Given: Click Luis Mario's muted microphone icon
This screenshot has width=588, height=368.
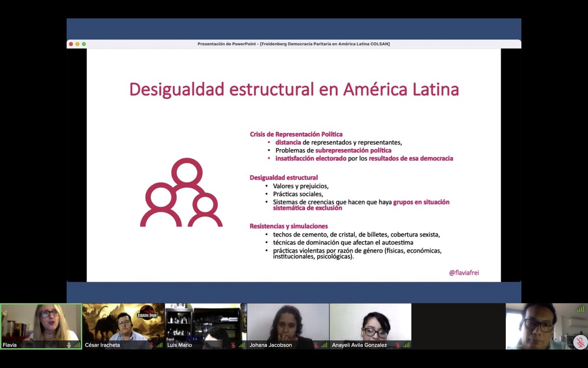Looking at the screenshot, I should coord(233,345).
